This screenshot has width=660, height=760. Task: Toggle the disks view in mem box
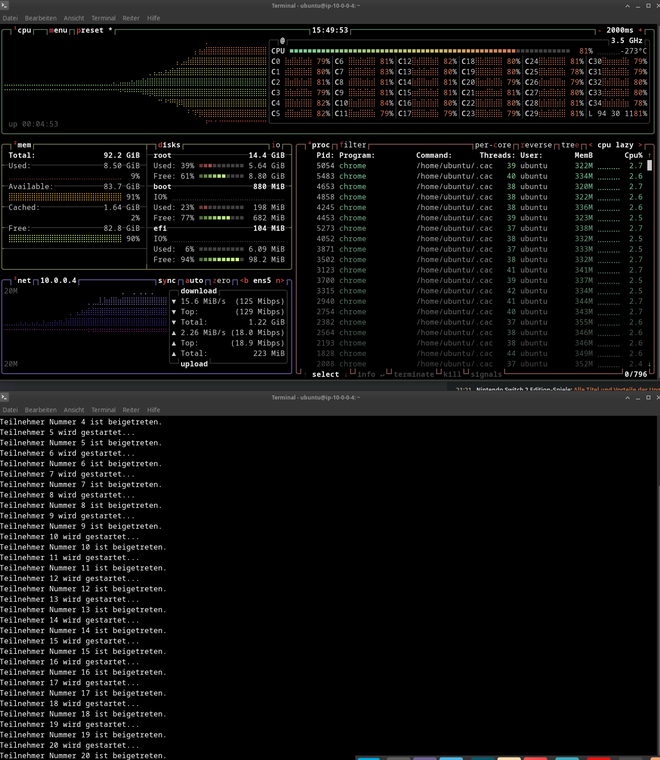pyautogui.click(x=169, y=144)
